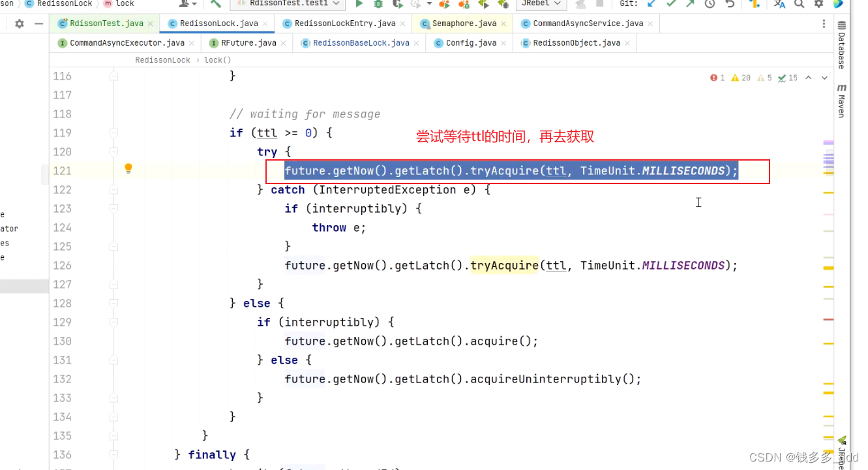This screenshot has width=868, height=470.
Task: Collapse the else block at line 128
Action: click(x=113, y=303)
